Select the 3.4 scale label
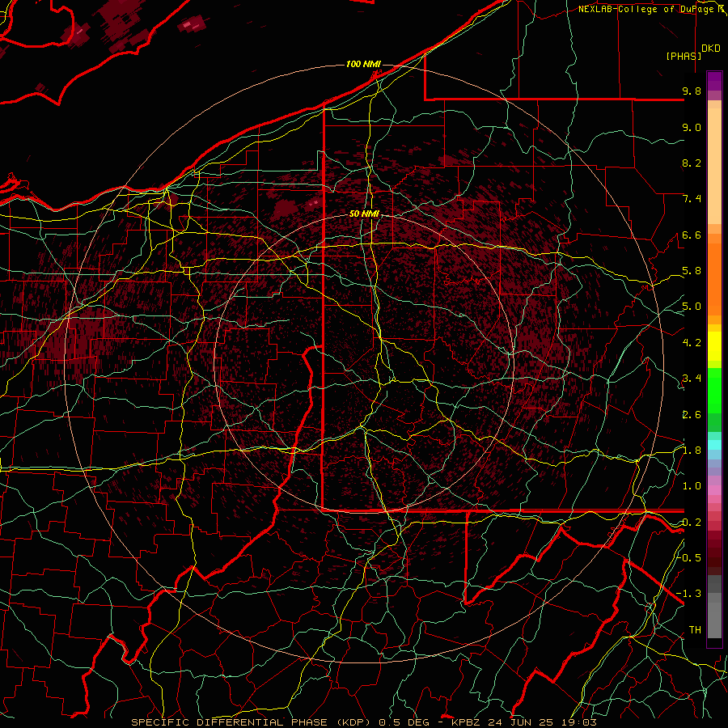Screen dimensions: 728x728 tap(692, 379)
